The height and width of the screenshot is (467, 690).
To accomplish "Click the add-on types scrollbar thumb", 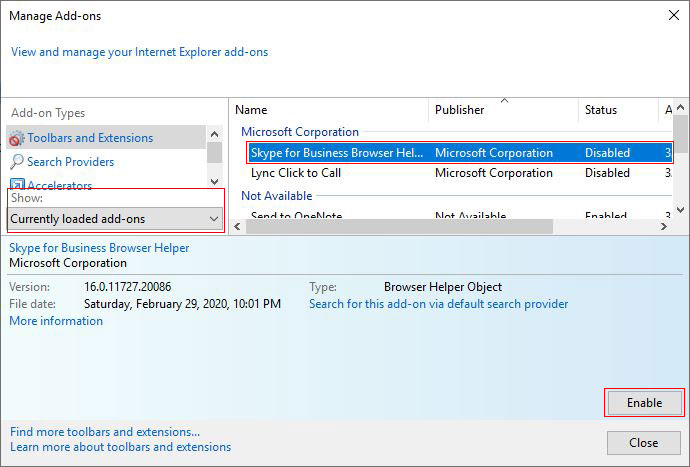I will [x=214, y=153].
